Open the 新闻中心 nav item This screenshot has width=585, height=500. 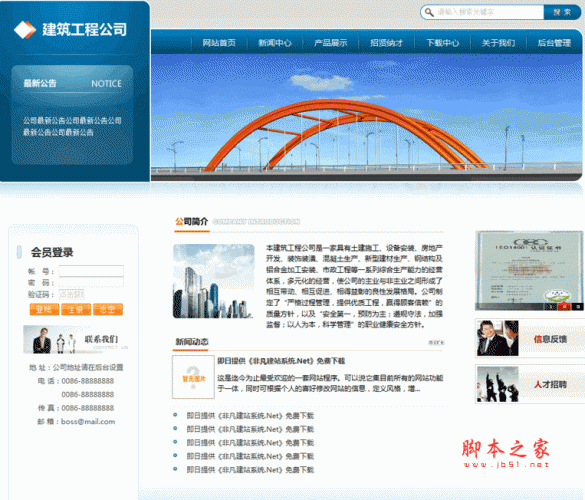(x=275, y=43)
